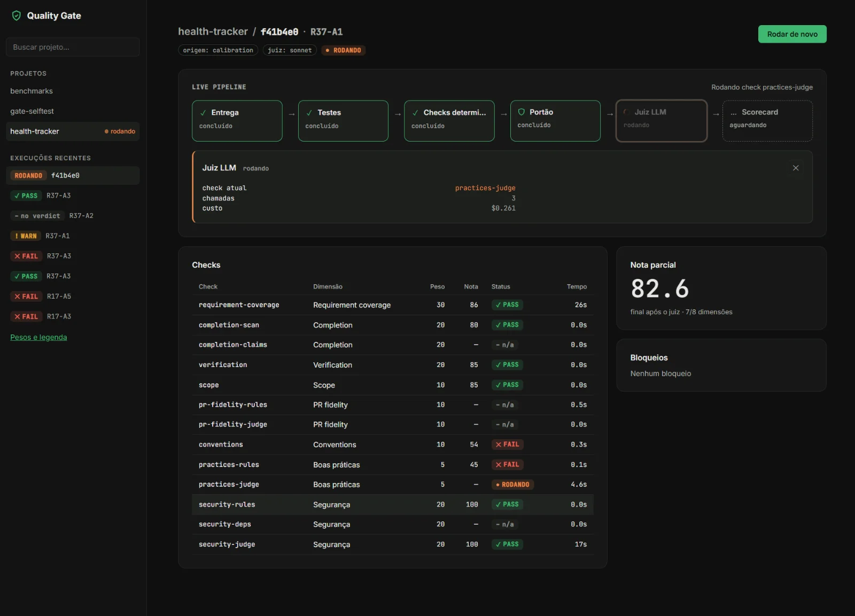The width and height of the screenshot is (855, 616).
Task: Click the Juiz LLM spinner icon
Action: [626, 112]
